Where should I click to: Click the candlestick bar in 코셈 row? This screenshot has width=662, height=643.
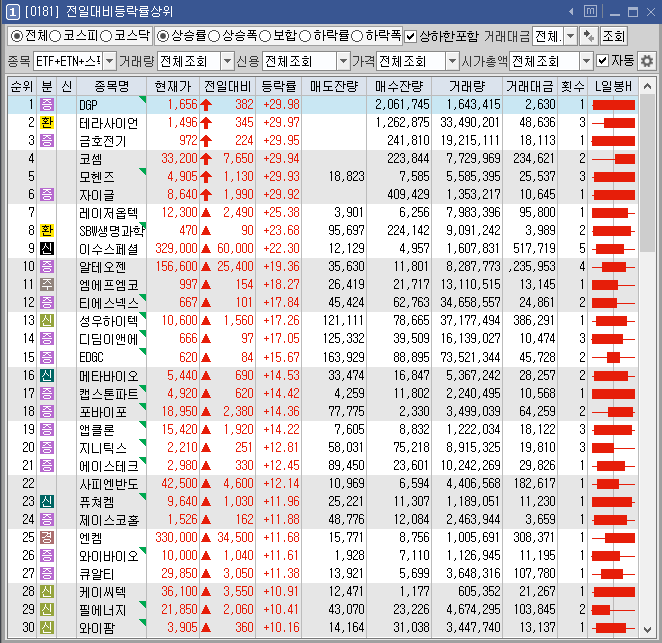coord(613,159)
